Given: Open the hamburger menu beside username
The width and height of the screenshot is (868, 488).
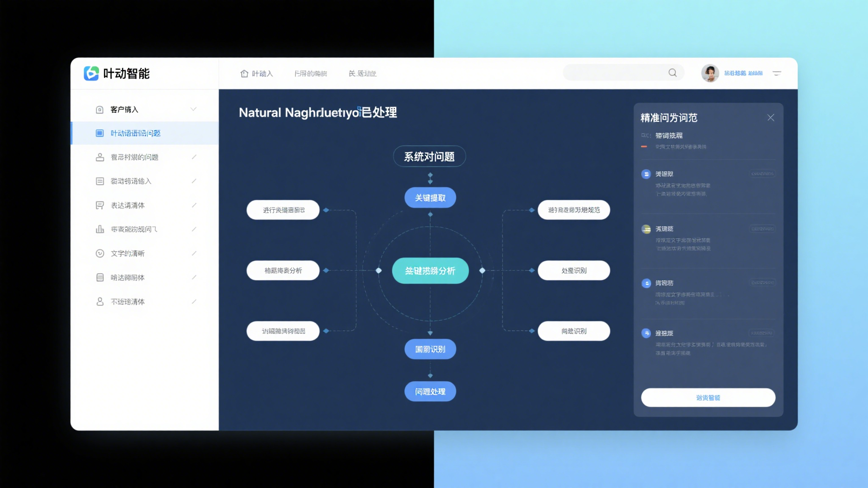Looking at the screenshot, I should [x=776, y=73].
